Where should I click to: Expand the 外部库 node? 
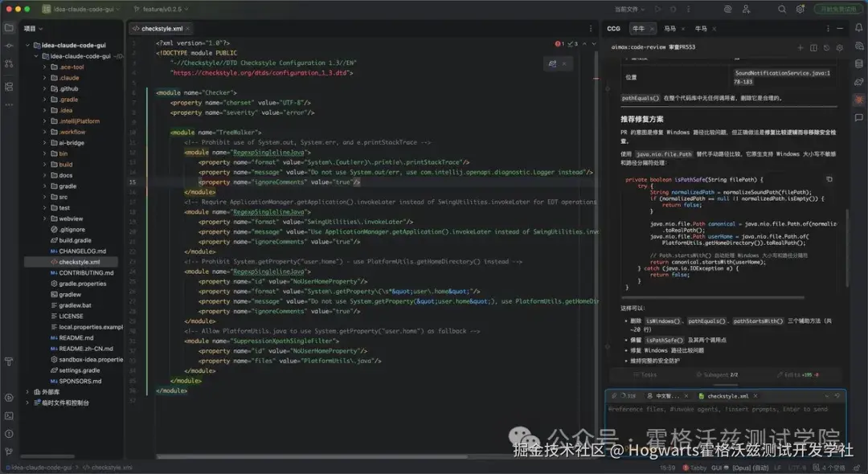click(27, 391)
